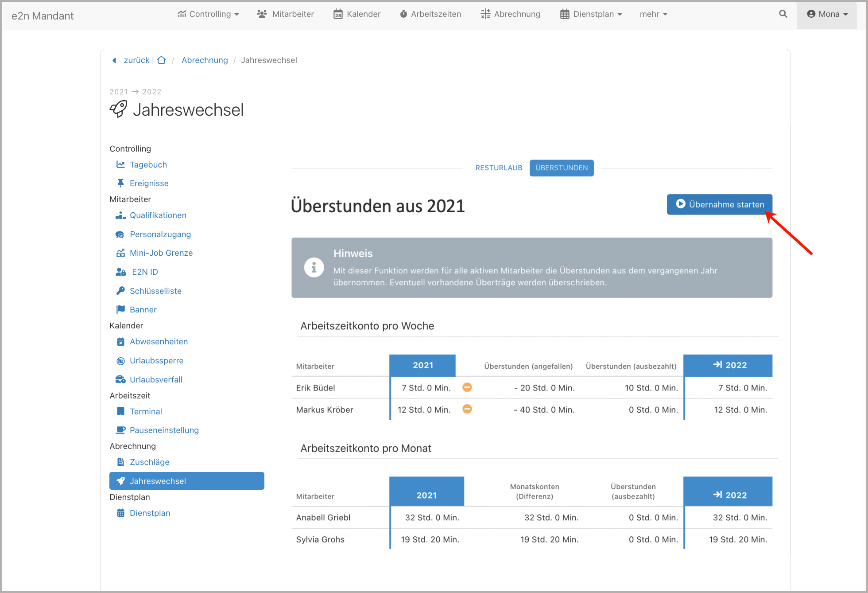Select the Tagebuch chart icon
This screenshot has height=593, width=868.
(x=120, y=164)
